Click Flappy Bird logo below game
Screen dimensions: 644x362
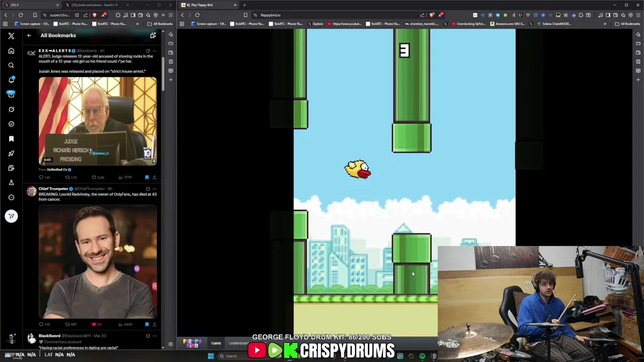point(192,343)
